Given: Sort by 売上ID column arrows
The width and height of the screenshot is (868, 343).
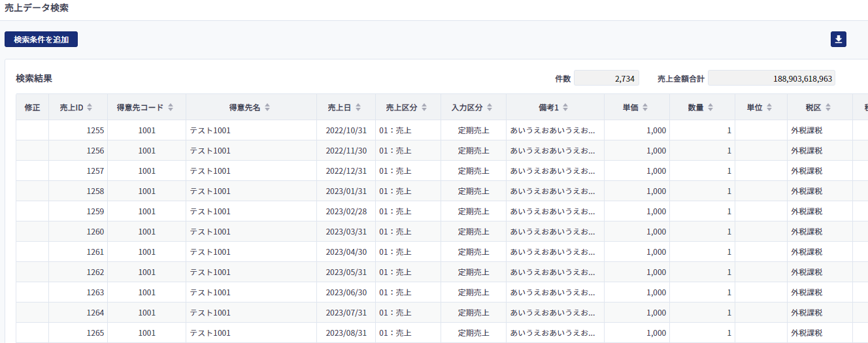Looking at the screenshot, I should click(x=90, y=107).
